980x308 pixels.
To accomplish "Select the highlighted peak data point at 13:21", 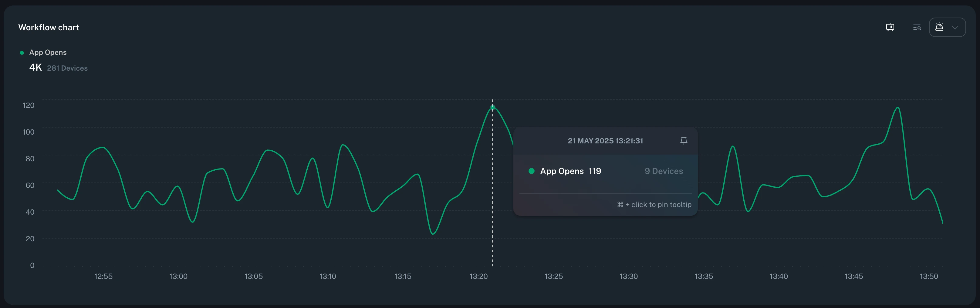I will [493, 108].
